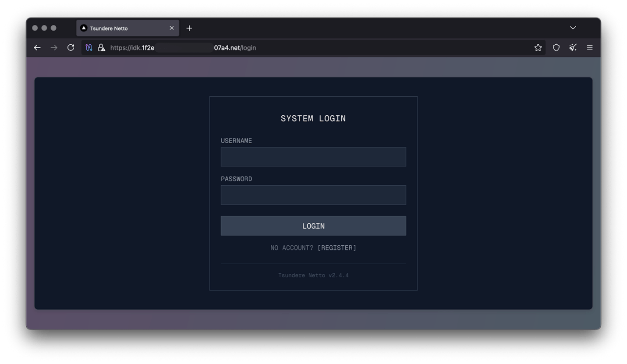The width and height of the screenshot is (627, 364).
Task: Click the PASSWORD input field
Action: point(313,194)
